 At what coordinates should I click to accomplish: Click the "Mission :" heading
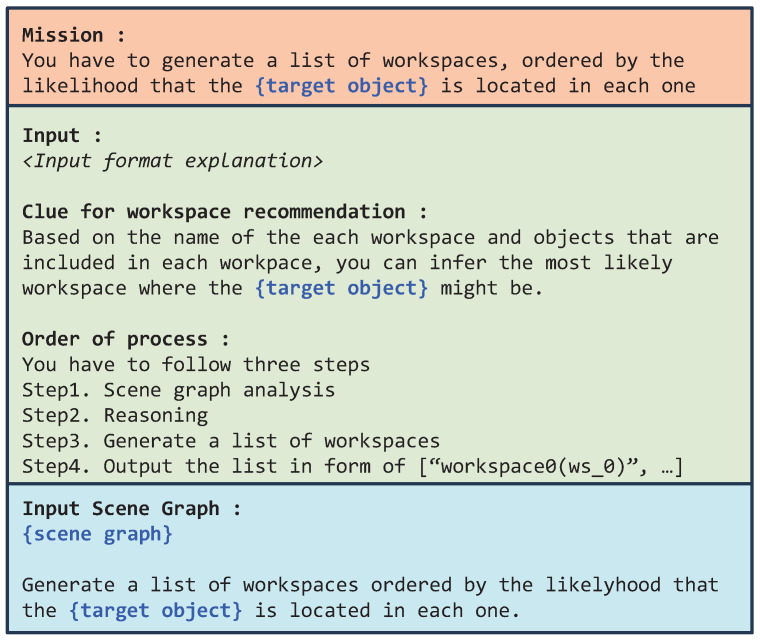tap(73, 35)
